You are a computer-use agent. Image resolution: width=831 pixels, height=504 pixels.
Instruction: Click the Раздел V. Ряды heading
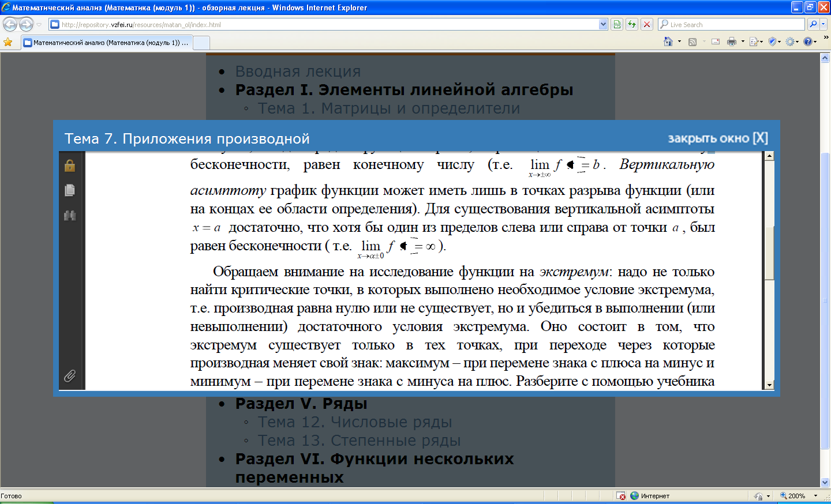tap(301, 404)
